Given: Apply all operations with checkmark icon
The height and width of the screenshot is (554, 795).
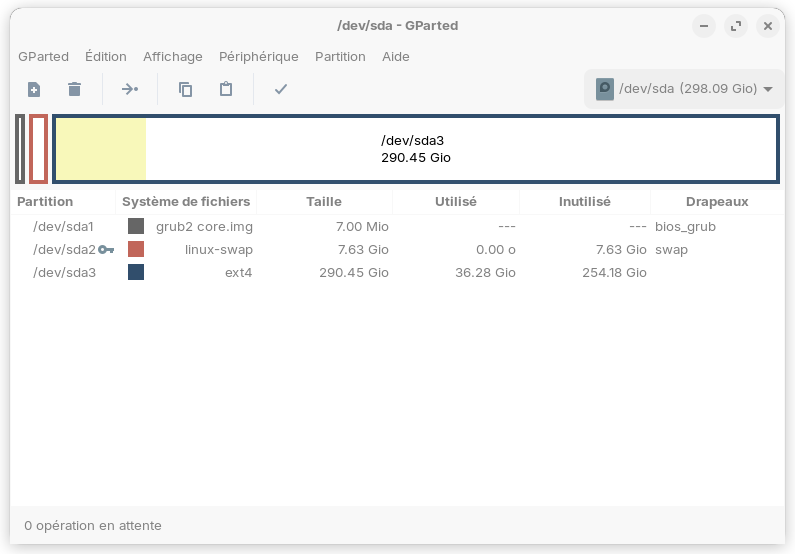Looking at the screenshot, I should tap(281, 89).
